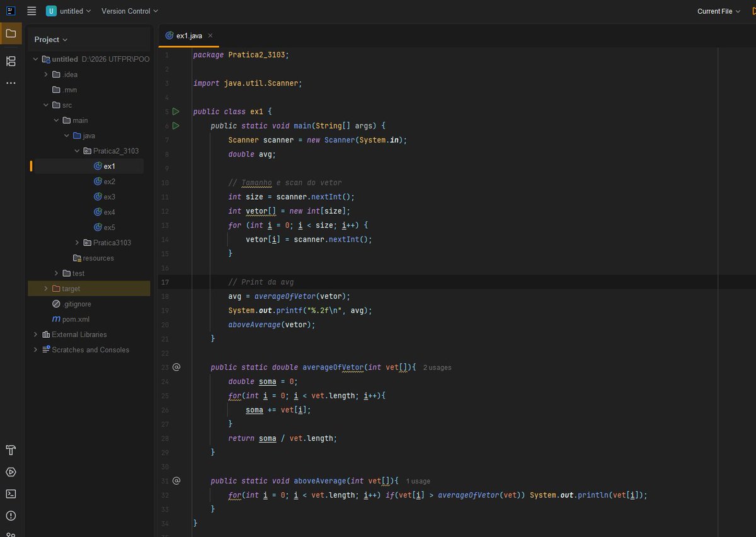Open the untitled project dropdown
This screenshot has height=537, width=756.
click(69, 11)
